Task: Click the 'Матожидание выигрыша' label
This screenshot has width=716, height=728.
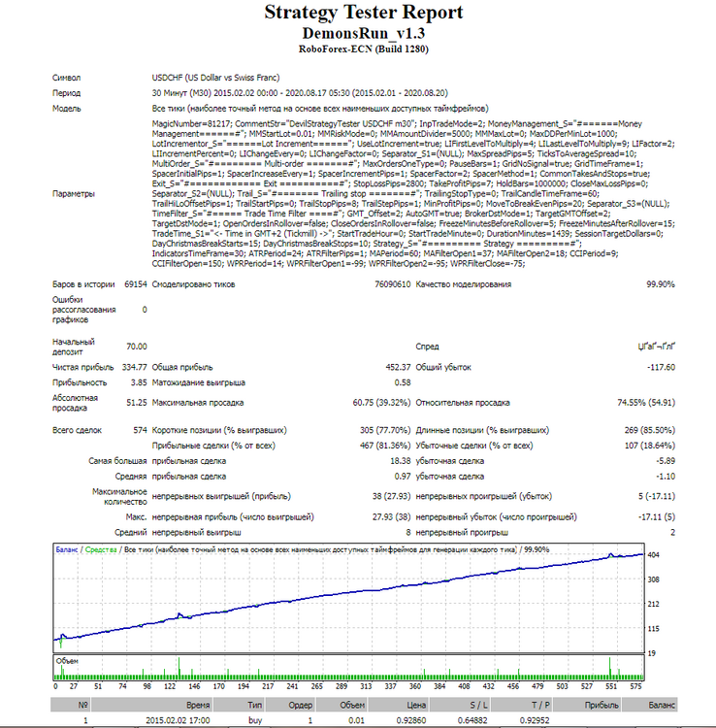Action: pyautogui.click(x=199, y=382)
